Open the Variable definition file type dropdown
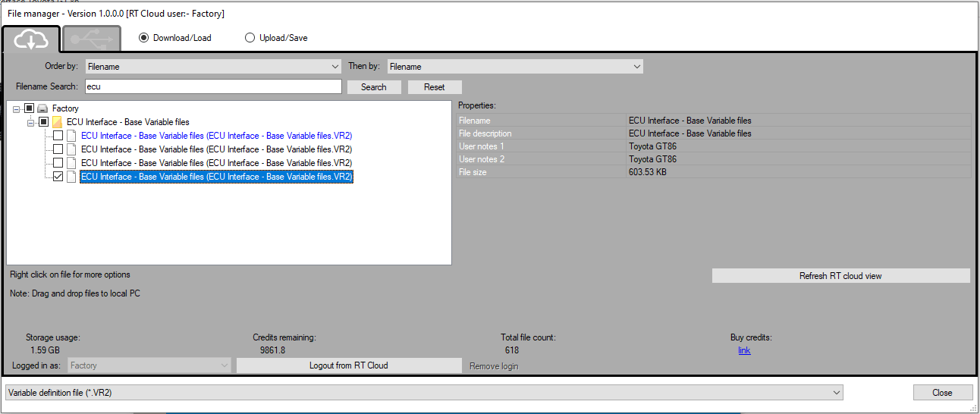The image size is (980, 414). tap(423, 393)
